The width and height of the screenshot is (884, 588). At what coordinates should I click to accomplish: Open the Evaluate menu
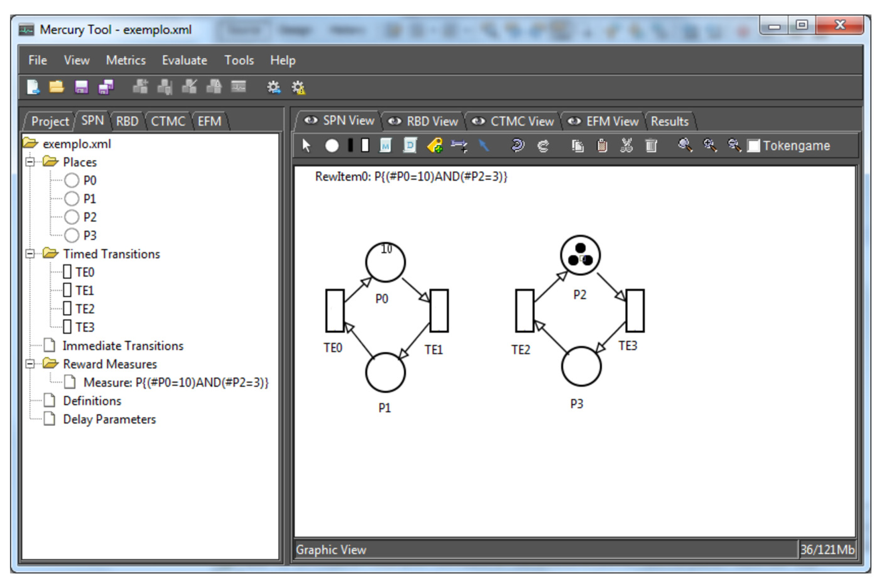[184, 60]
